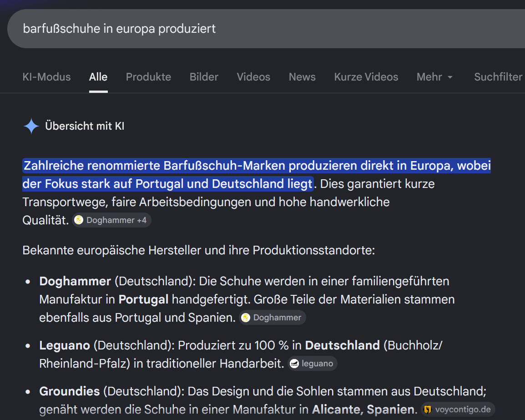This screenshot has height=420, width=525.
Task: Click the voycontigo.de favicon icon
Action: pyautogui.click(x=428, y=409)
